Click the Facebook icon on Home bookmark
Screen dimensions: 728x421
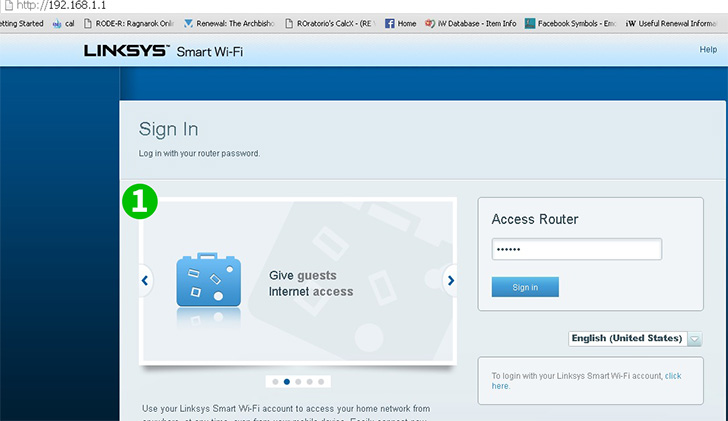(390, 23)
